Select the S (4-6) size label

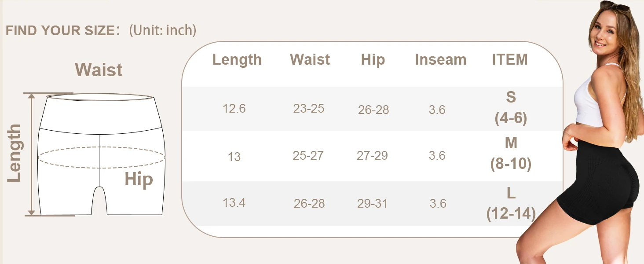point(511,108)
